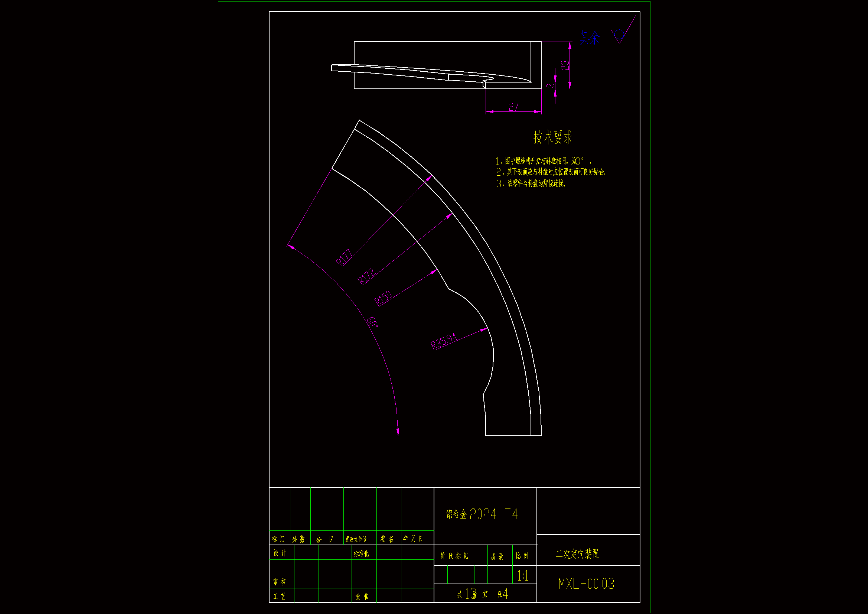Click the R150 radius dimension text
The width and height of the screenshot is (868, 614).
point(384,298)
